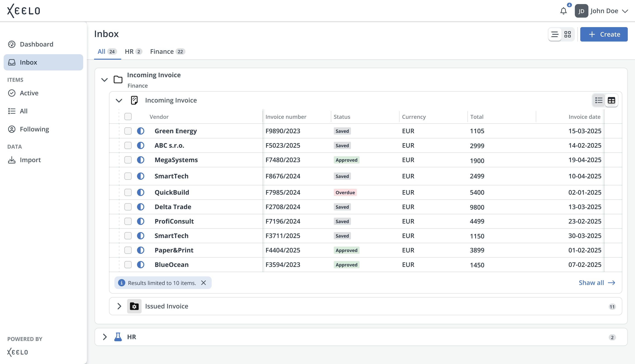The image size is (635, 364).
Task: Switch to grid view layout icon
Action: click(x=567, y=34)
